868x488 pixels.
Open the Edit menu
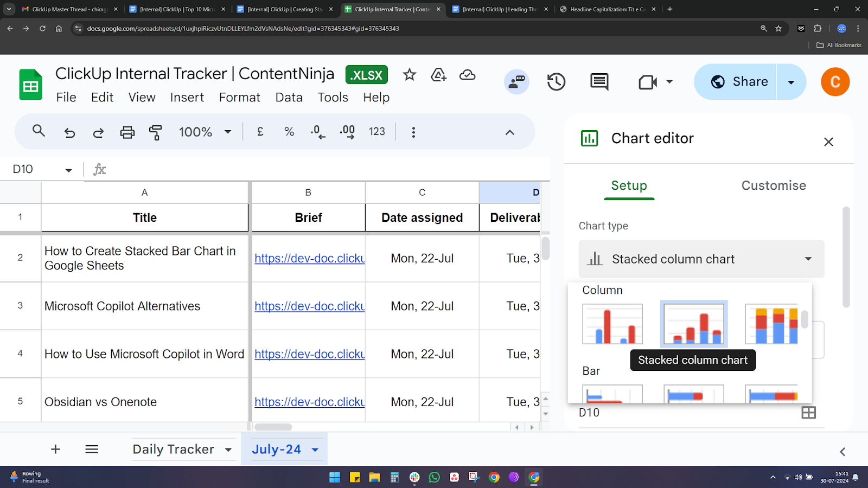click(102, 98)
